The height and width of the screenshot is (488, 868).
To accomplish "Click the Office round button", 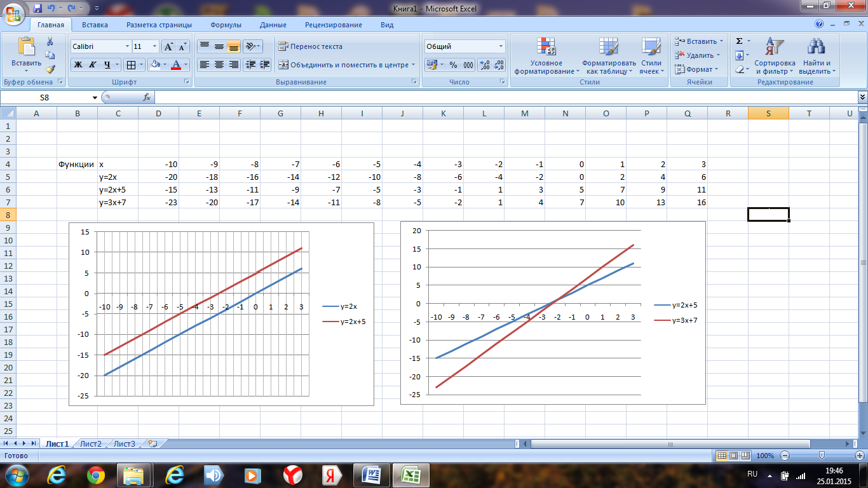I will click(14, 13).
